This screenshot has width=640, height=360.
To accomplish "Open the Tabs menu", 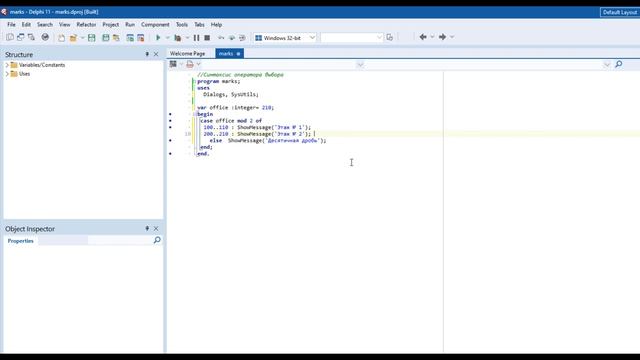I will click(199, 24).
